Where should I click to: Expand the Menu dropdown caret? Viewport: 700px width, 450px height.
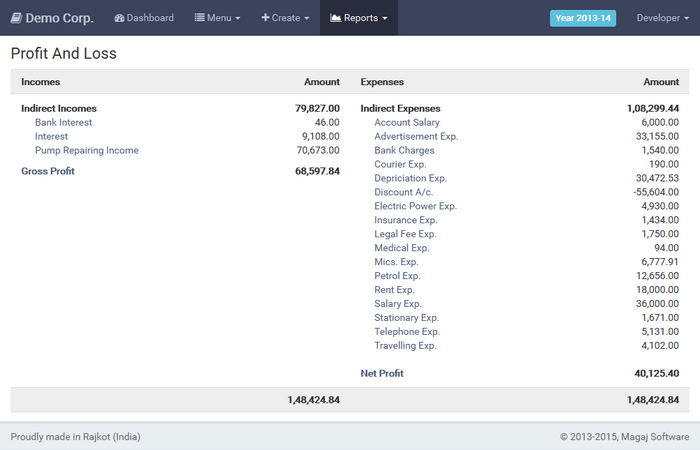tap(238, 19)
